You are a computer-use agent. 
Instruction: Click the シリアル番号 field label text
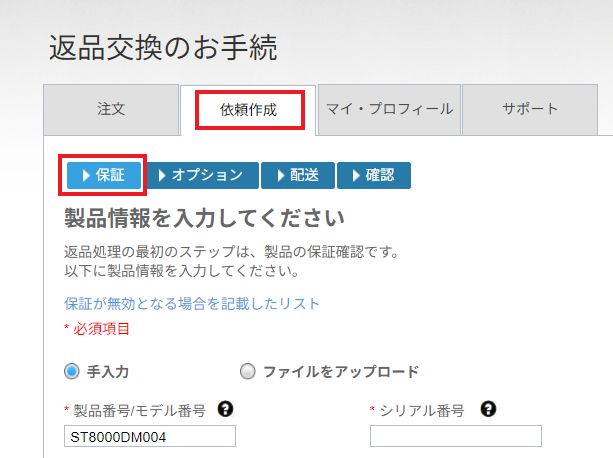tap(421, 410)
